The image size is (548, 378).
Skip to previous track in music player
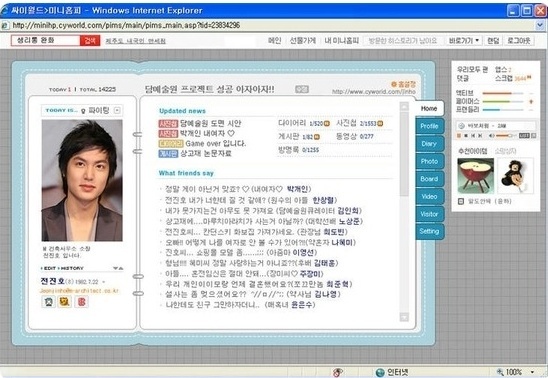(x=473, y=136)
